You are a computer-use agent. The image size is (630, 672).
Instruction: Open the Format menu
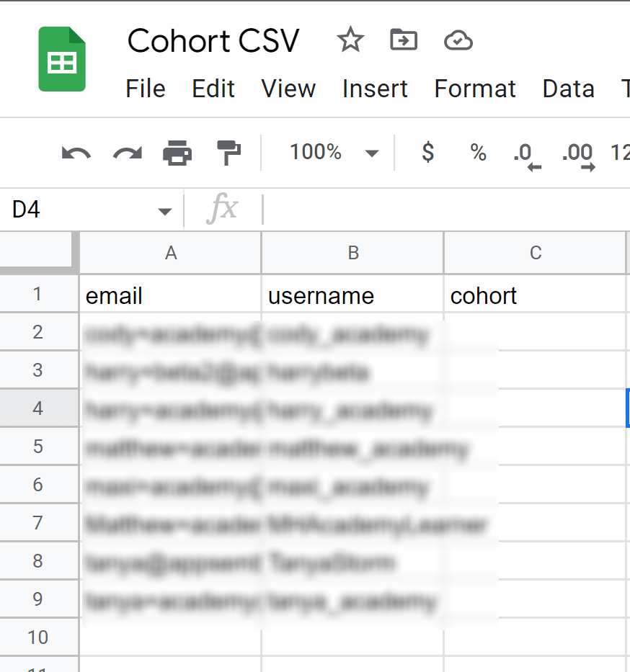coord(474,88)
